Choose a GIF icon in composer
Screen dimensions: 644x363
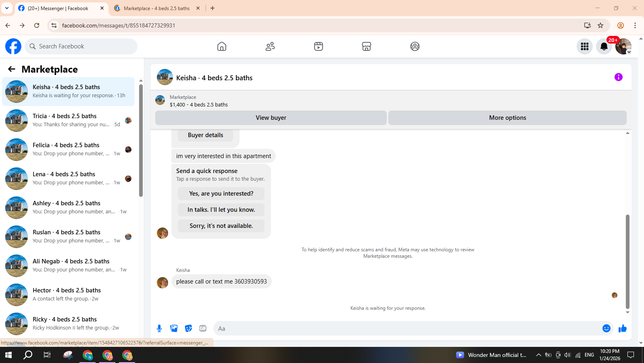tap(203, 328)
